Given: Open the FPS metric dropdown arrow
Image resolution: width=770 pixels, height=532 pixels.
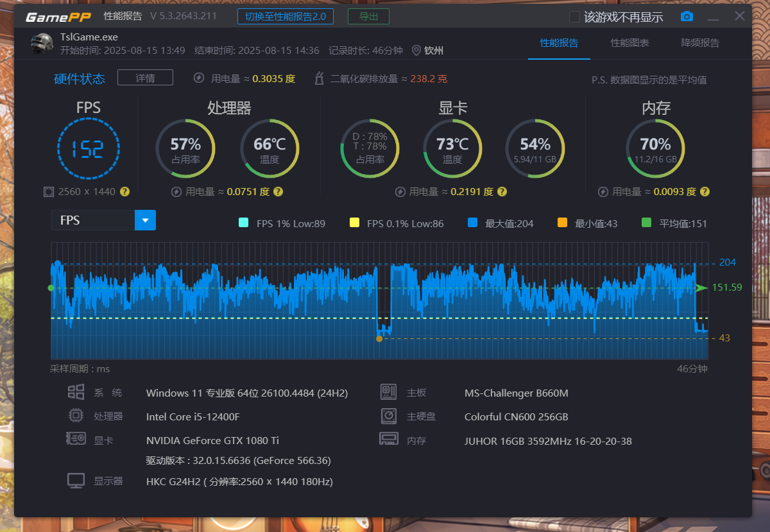Looking at the screenshot, I should pyautogui.click(x=145, y=220).
